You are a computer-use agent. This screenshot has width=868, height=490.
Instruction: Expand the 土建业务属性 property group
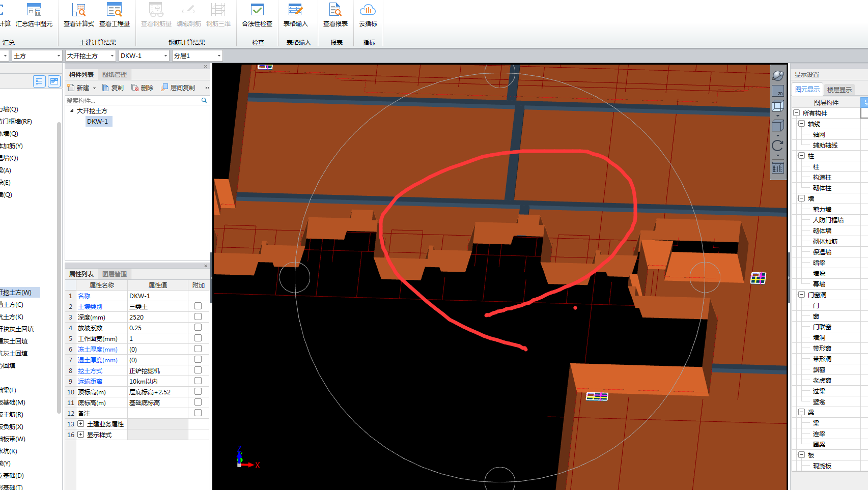(x=80, y=424)
